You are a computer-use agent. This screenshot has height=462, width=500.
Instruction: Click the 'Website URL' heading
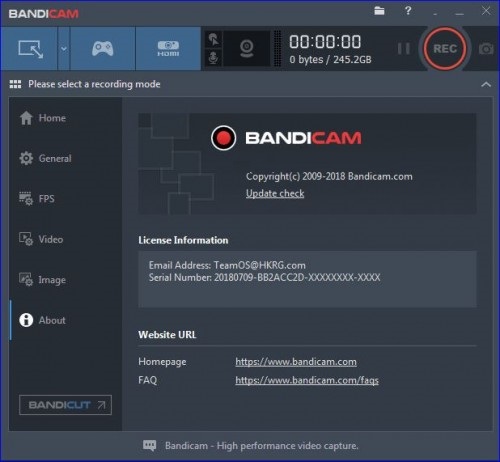coord(167,335)
